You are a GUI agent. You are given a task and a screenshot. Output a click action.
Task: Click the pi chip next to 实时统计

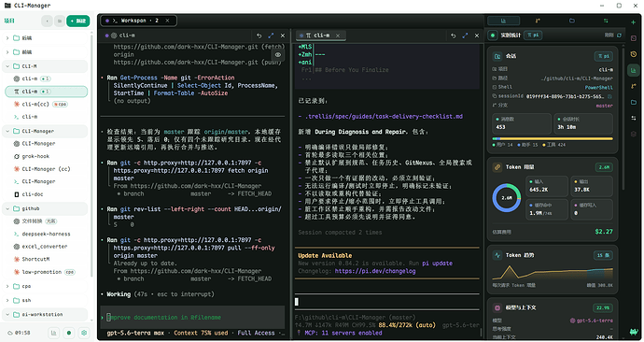pos(533,36)
